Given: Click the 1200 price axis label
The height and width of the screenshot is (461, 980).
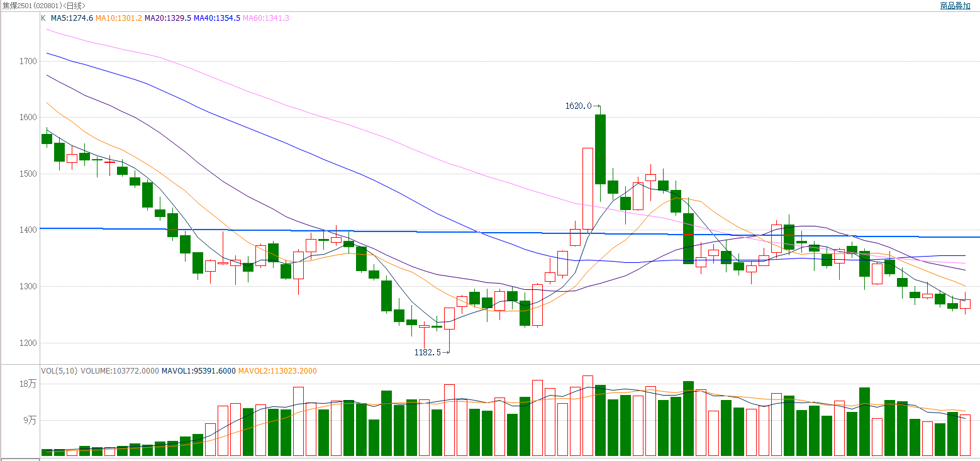Looking at the screenshot, I should point(29,343).
